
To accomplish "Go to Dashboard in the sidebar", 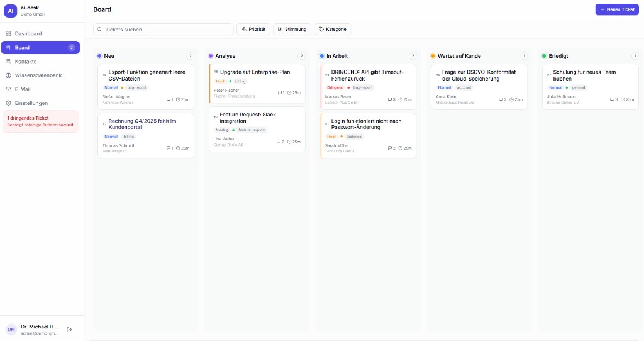I will (28, 33).
